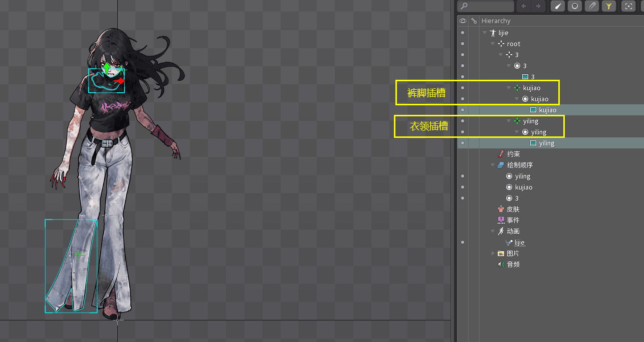Viewport: 644px width, 342px height.
Task: Select the 事件 events node
Action: tap(513, 221)
